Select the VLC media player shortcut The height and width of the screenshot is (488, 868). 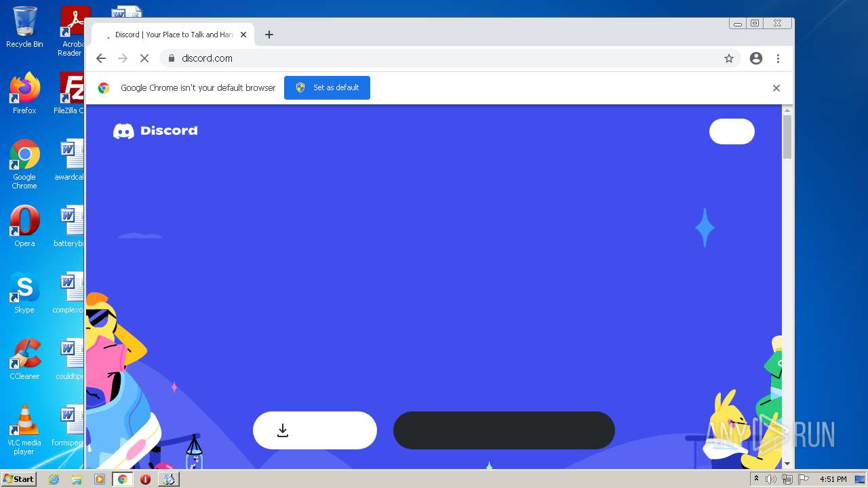(24, 430)
